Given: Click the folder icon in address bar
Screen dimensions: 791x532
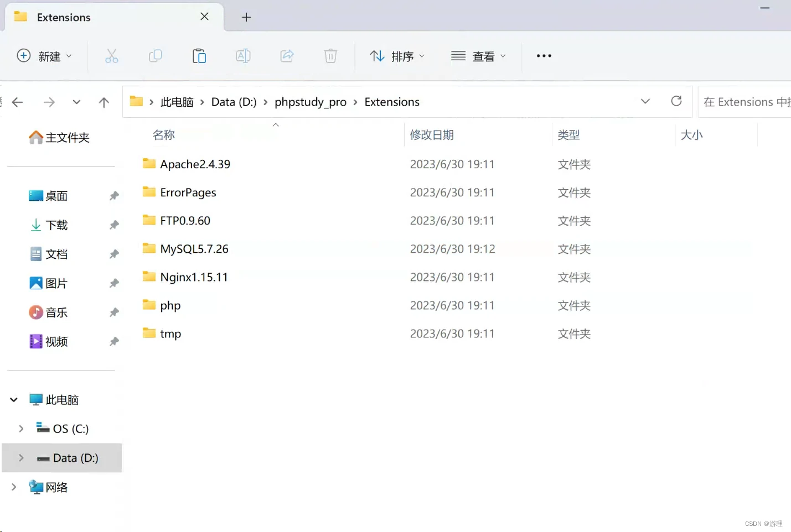Looking at the screenshot, I should click(136, 101).
